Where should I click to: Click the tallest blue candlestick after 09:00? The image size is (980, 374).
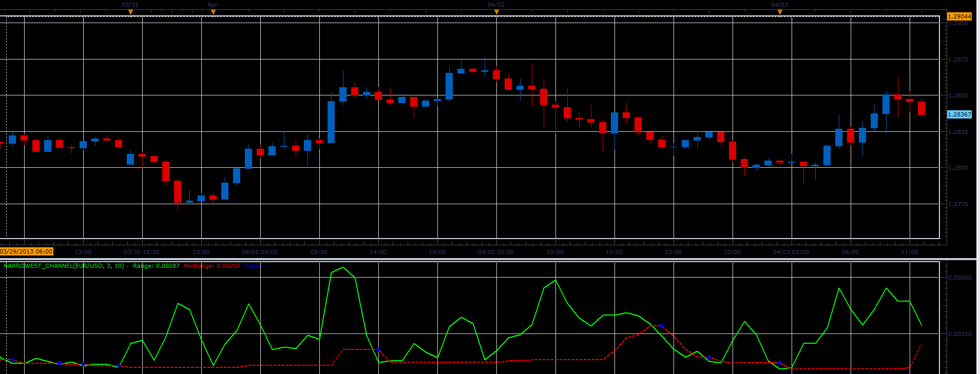(331, 122)
